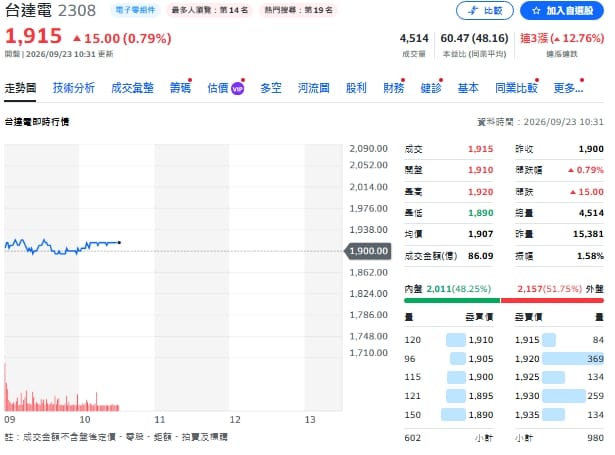
Task: Click the 最低 value 1,890
Action: pyautogui.click(x=480, y=213)
